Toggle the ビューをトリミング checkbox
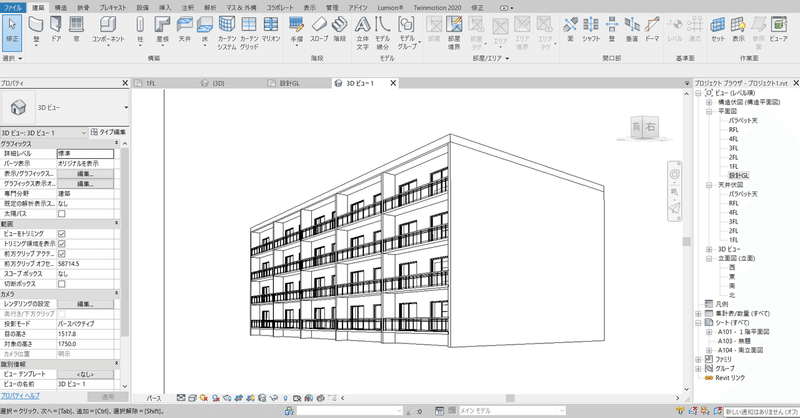This screenshot has height=418, width=800. [x=62, y=234]
